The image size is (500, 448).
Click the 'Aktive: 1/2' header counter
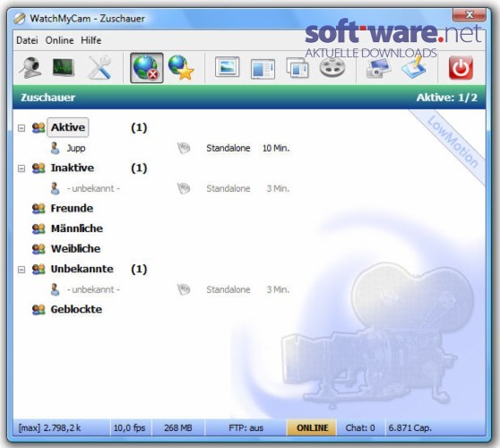tap(447, 98)
